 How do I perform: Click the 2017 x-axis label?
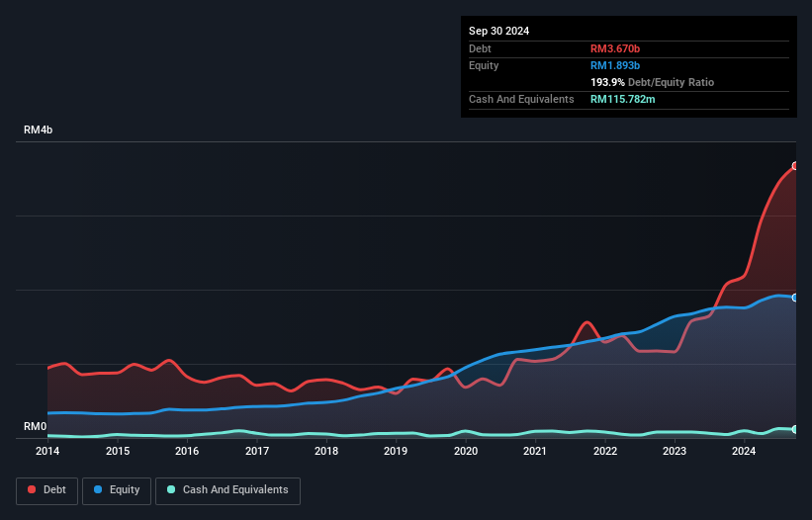(x=257, y=451)
